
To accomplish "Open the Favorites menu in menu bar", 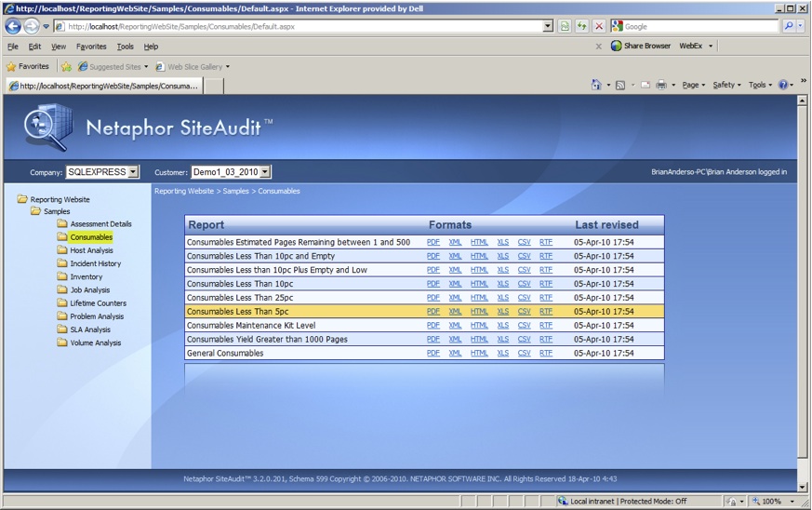I will click(91, 47).
